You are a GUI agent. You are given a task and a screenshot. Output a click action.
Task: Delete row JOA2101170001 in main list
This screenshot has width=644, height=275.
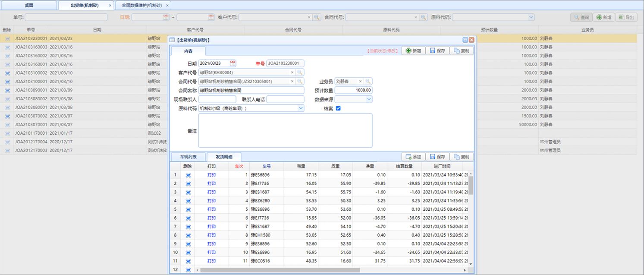(x=7, y=133)
